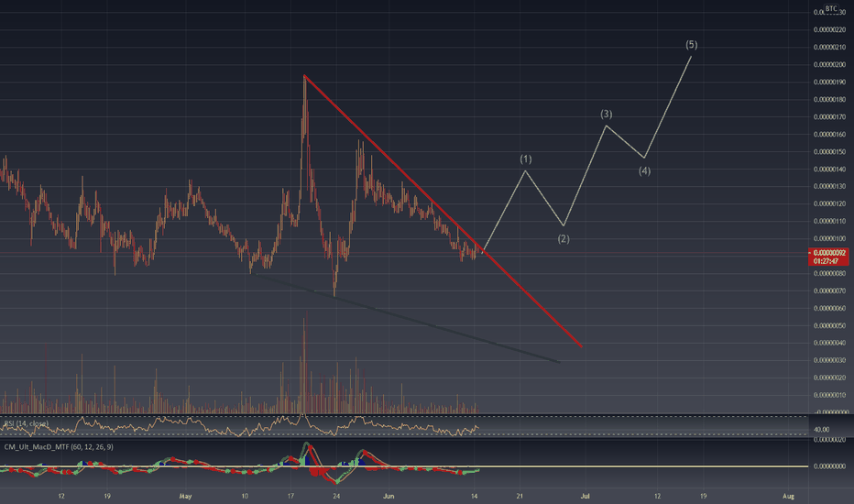
Task: Click price axis value 0.00000210
Action: (x=829, y=48)
